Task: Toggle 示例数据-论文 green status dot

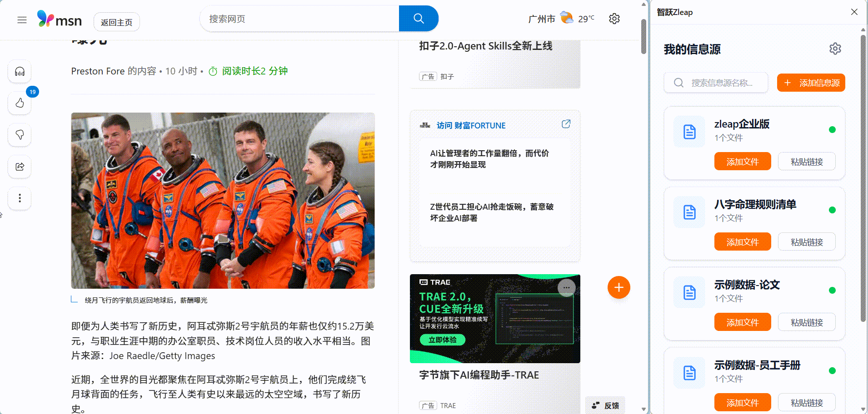Action: [832, 291]
